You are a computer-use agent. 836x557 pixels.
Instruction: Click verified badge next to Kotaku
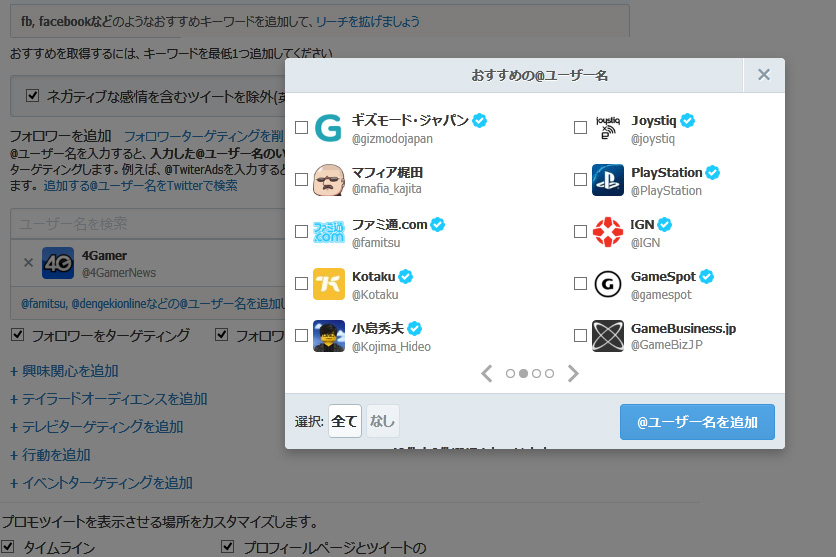[x=406, y=276]
